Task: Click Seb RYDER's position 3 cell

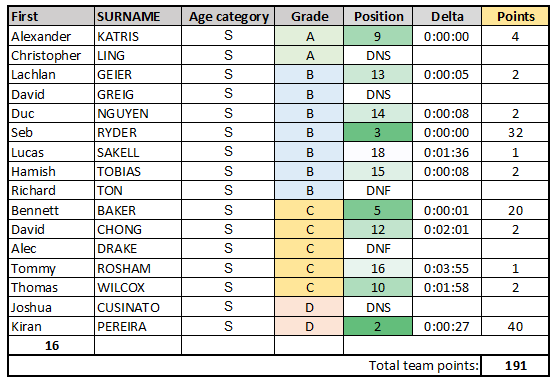Action: (x=378, y=132)
